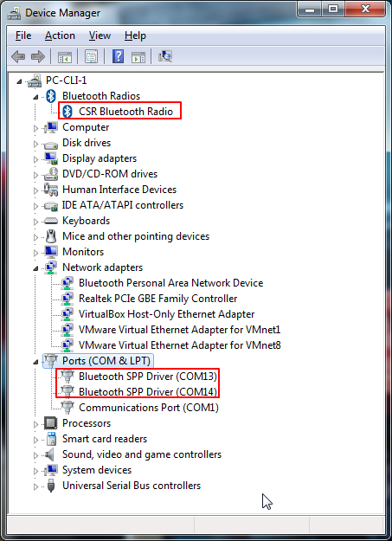
Task: Click the Forward arrow toolbar icon
Action: (x=38, y=56)
